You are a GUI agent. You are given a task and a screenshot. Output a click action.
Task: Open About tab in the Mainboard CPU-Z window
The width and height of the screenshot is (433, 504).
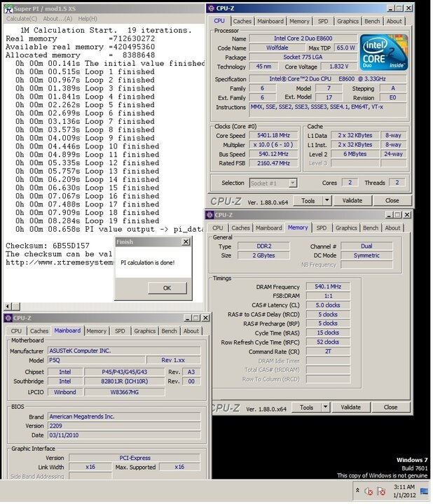(191, 331)
